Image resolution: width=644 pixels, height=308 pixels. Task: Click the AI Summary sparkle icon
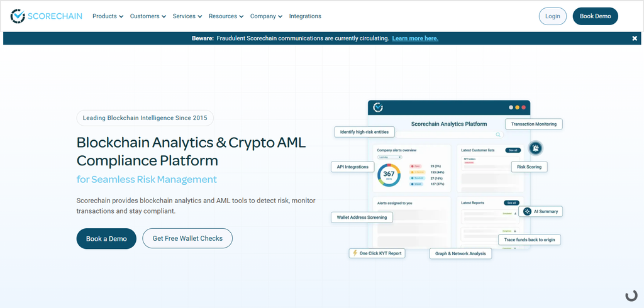pos(527,211)
